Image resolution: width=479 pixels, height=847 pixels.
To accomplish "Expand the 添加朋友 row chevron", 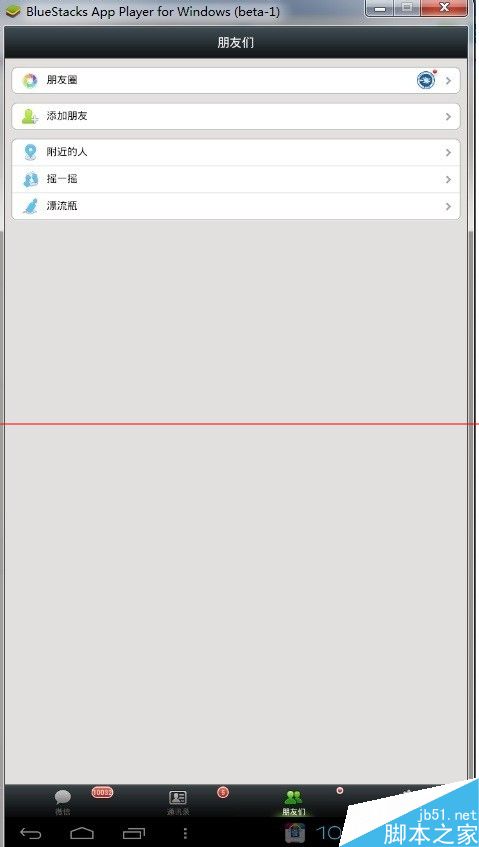I will pos(448,116).
